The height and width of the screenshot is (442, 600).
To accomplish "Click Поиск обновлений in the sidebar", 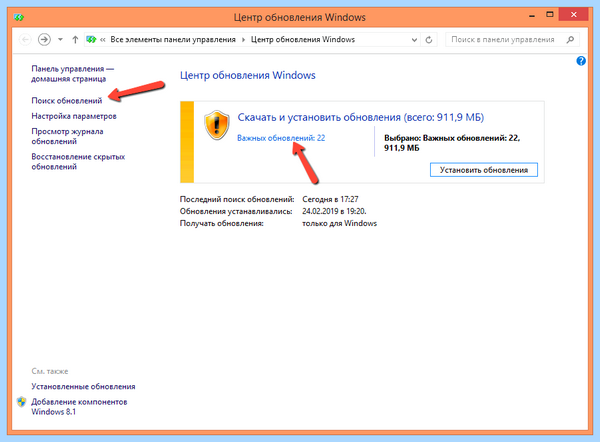I will 67,101.
